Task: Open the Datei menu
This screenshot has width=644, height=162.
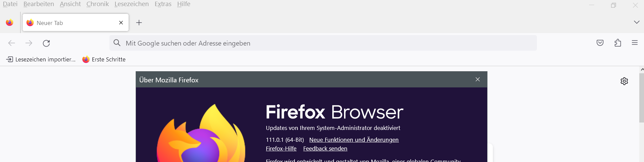Action: [x=10, y=4]
